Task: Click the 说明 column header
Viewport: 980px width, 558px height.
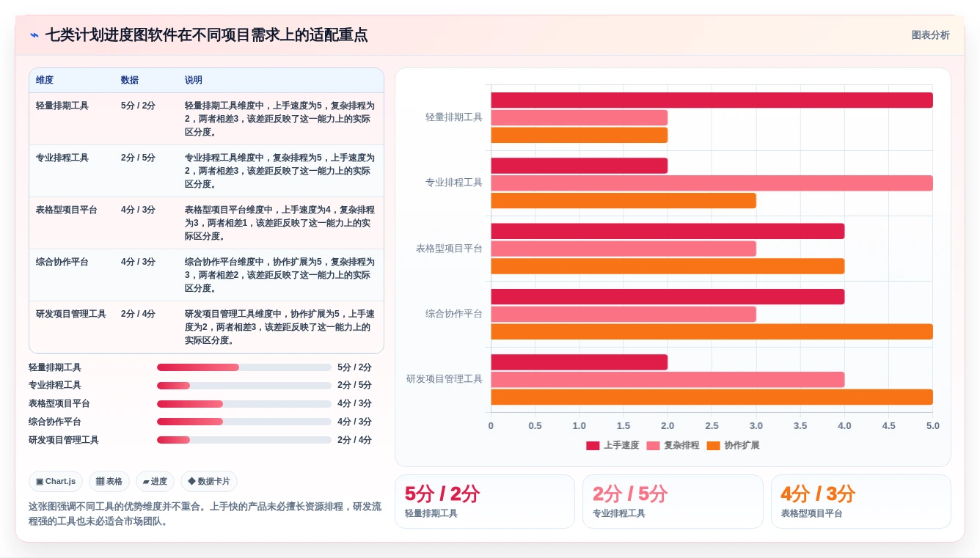Action: [194, 80]
